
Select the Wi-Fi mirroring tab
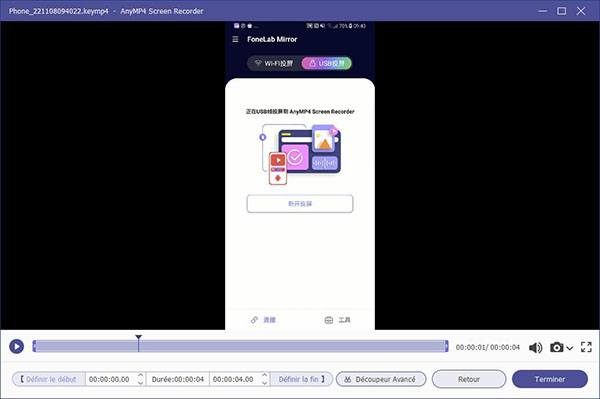(x=274, y=63)
